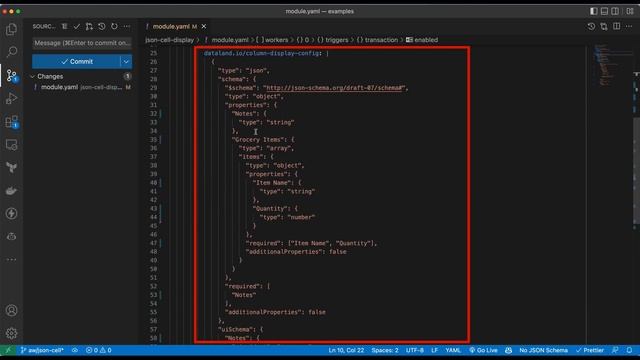The image size is (640, 360).
Task: Open the lightning bolt activity bar view
Action: [11, 213]
